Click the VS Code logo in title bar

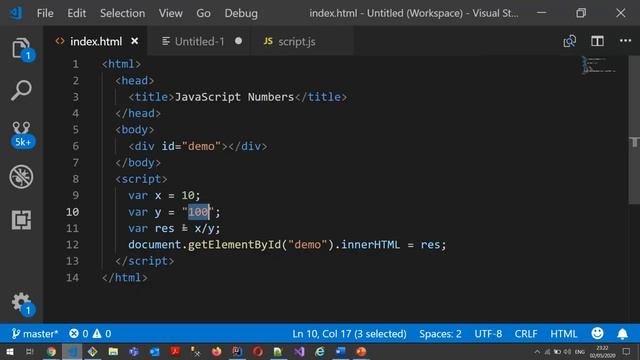[16, 13]
